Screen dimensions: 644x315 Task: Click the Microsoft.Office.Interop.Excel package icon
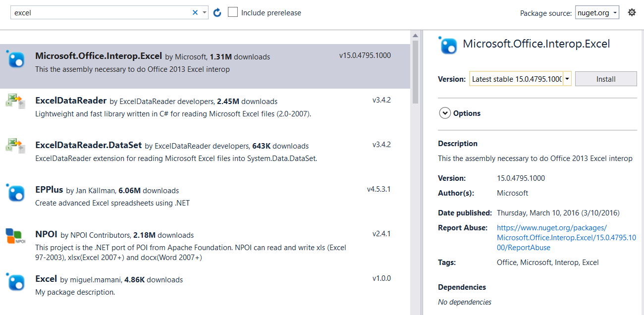16,60
